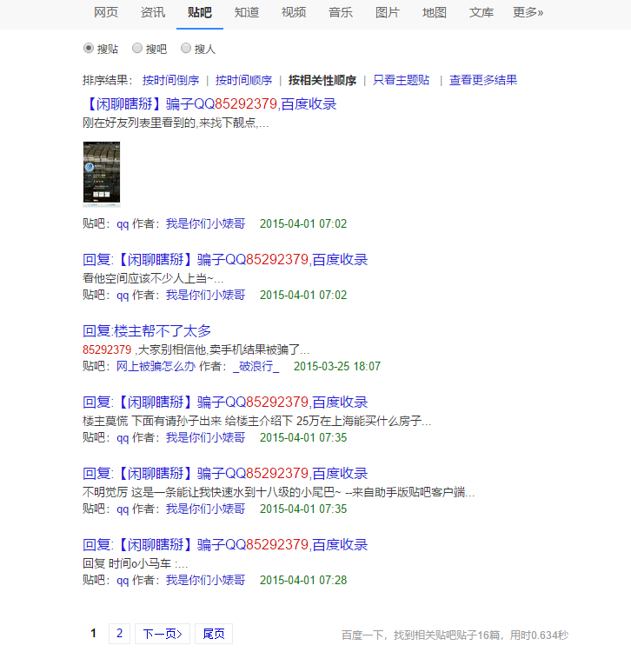
Task: Open the 网页 tab
Action: click(x=106, y=12)
